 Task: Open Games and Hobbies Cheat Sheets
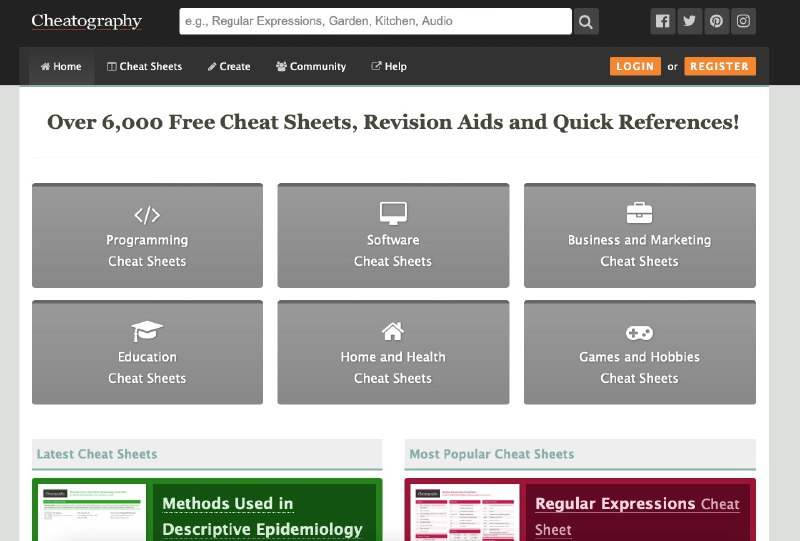(640, 352)
